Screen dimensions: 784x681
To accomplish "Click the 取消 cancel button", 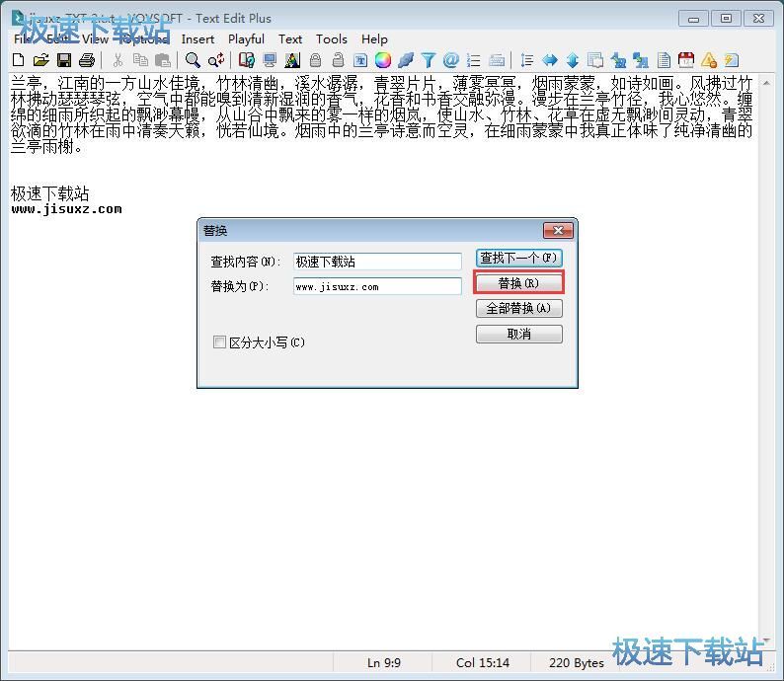I will [x=519, y=334].
